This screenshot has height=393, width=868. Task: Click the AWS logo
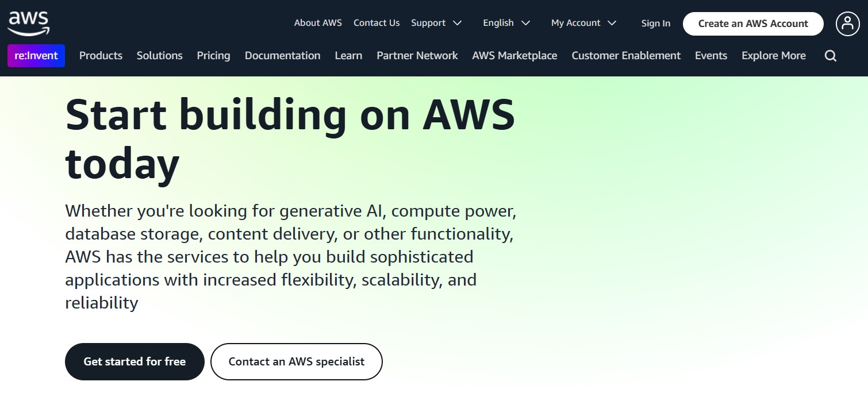pos(29,22)
